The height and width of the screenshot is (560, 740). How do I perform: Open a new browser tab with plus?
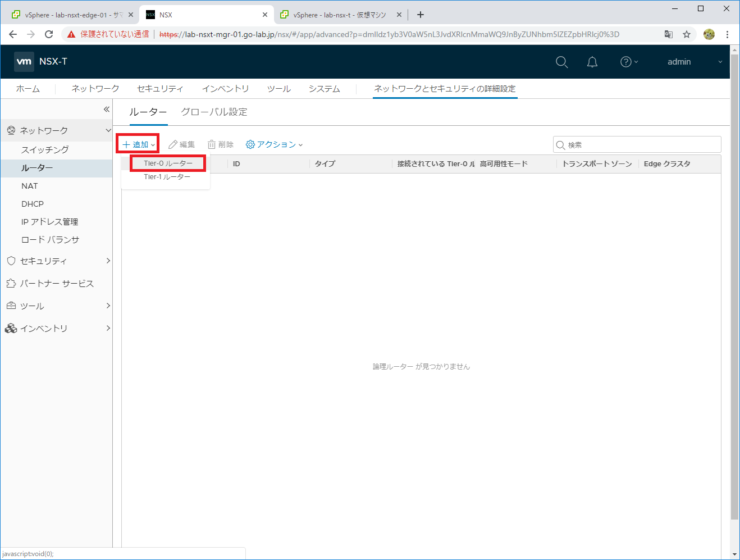click(x=421, y=15)
